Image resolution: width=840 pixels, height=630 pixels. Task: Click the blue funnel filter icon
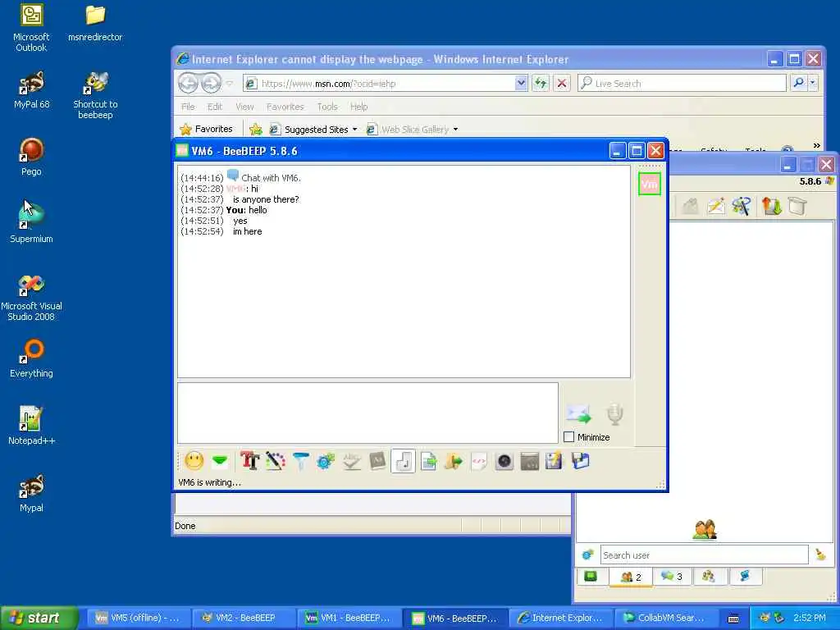(x=300, y=461)
